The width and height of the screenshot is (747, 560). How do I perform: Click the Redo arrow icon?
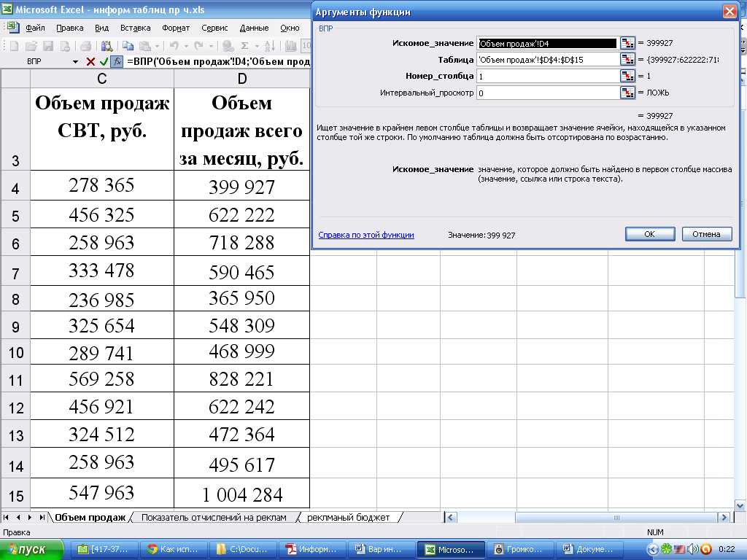(199, 46)
